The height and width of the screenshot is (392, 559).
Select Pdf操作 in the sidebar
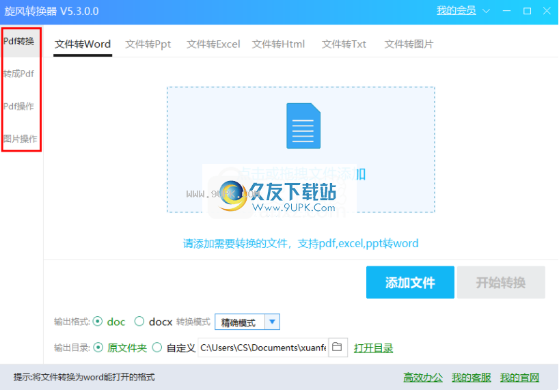click(x=19, y=107)
